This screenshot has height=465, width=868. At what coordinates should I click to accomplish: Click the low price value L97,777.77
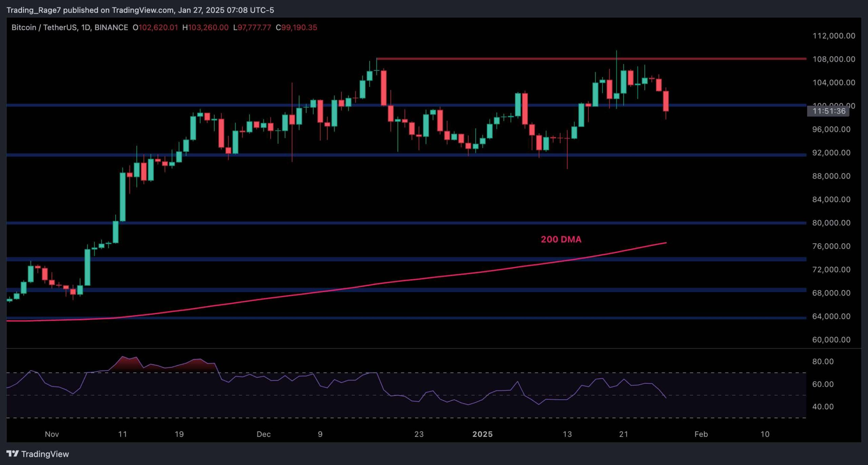tap(252, 27)
